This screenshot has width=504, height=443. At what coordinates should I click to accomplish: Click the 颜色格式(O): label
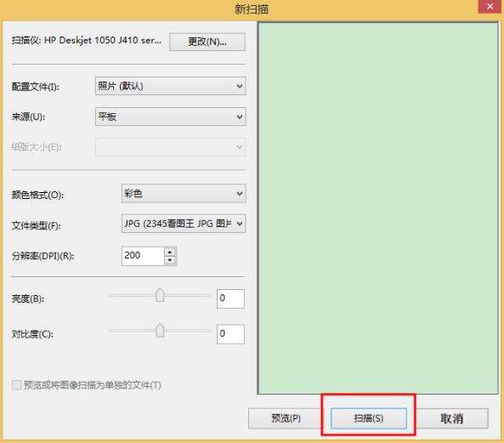pyautogui.click(x=37, y=195)
